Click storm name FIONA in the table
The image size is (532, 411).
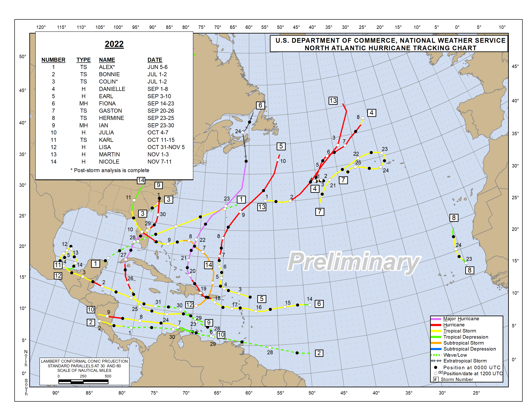pyautogui.click(x=107, y=104)
